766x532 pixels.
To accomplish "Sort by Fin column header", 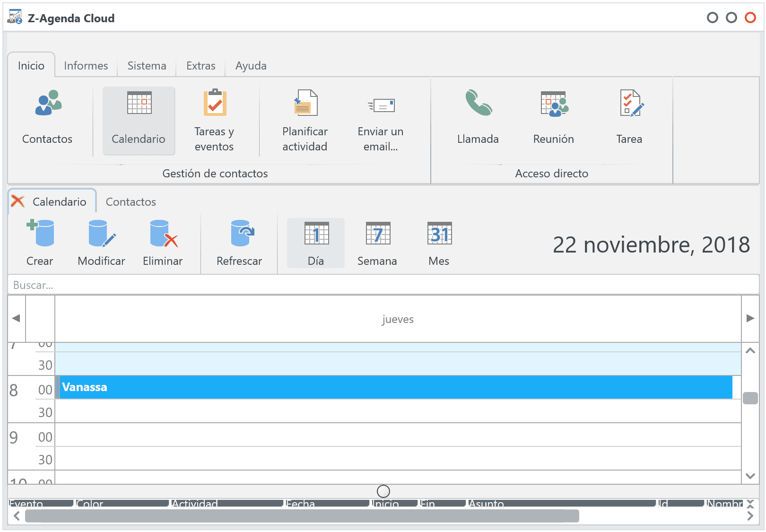I will coord(443,503).
